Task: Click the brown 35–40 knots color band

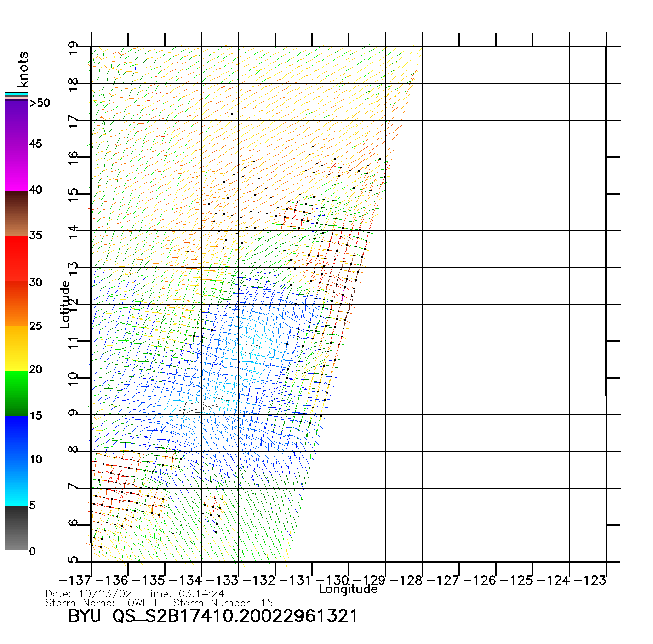Action: click(x=16, y=213)
